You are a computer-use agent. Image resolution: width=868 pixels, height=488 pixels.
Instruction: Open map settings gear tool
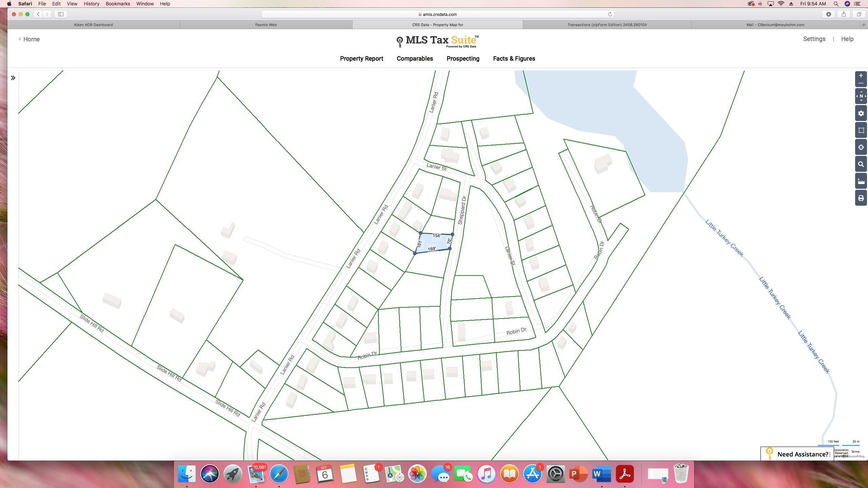pos(861,113)
